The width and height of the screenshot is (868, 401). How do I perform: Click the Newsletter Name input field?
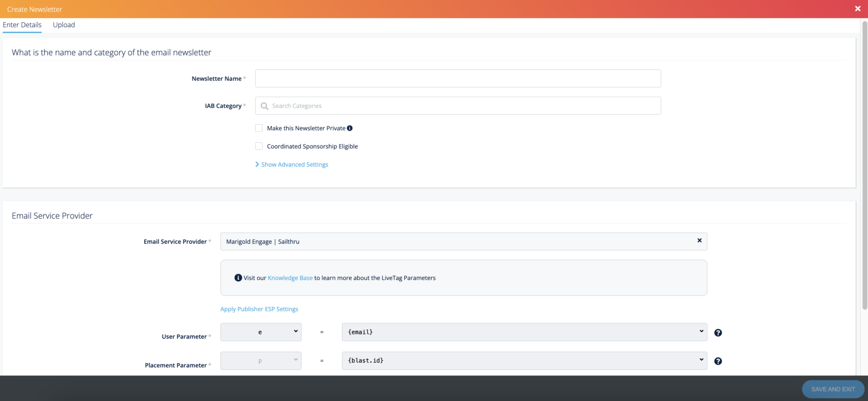pyautogui.click(x=458, y=78)
